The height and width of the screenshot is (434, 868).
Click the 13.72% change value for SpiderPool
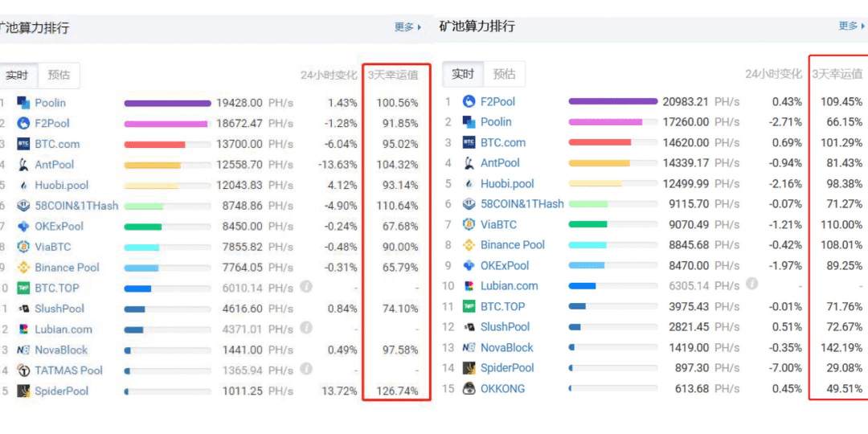pos(339,391)
